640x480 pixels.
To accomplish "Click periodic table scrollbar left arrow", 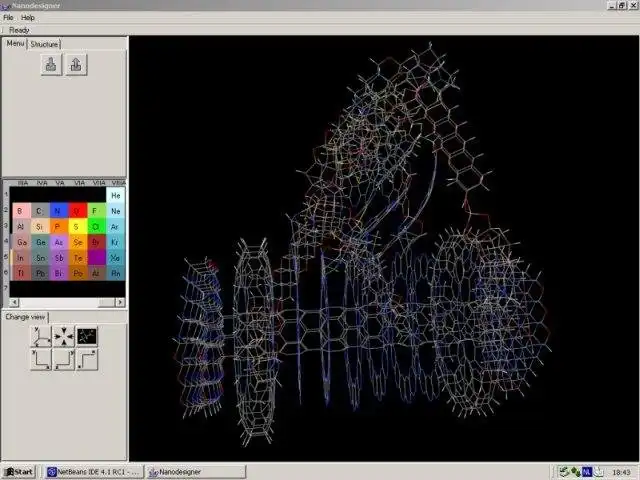I will [x=14, y=302].
